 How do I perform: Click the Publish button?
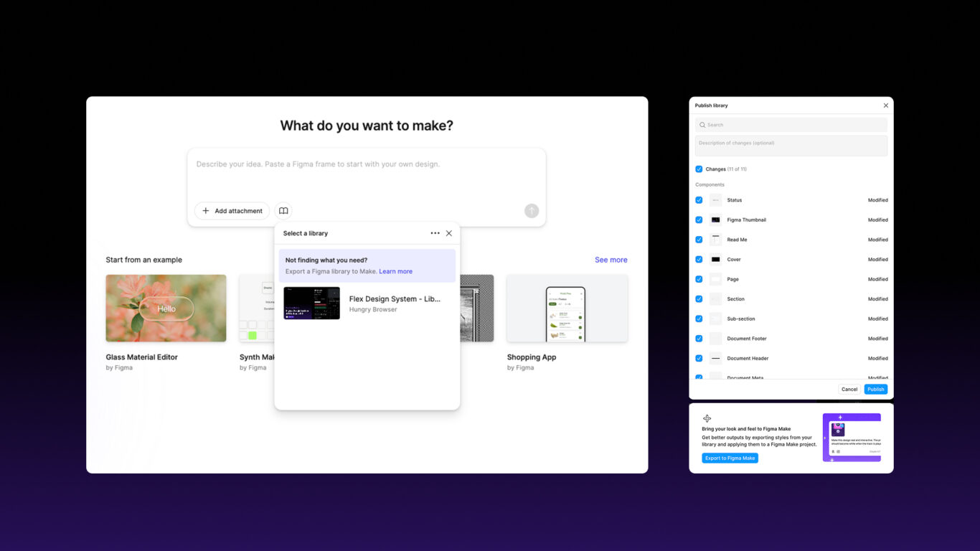point(875,389)
